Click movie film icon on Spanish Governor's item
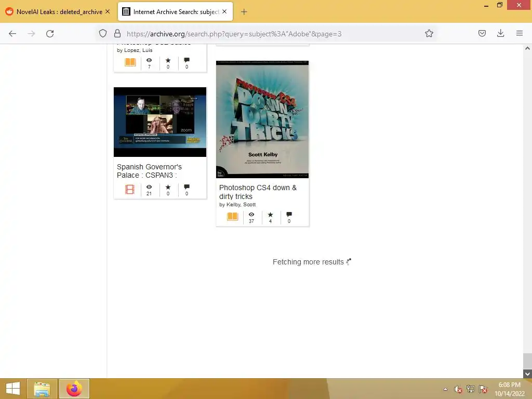Viewport: 532px width, 399px height. [x=129, y=189]
